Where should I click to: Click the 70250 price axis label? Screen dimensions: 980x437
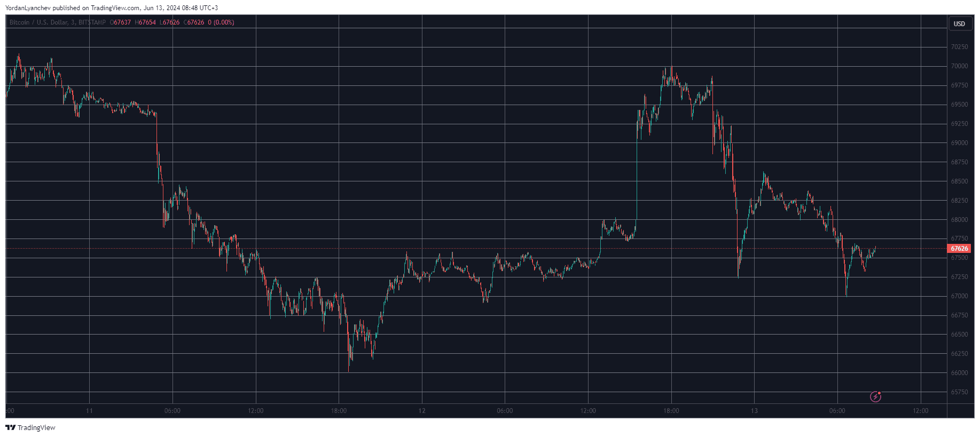[x=959, y=47]
